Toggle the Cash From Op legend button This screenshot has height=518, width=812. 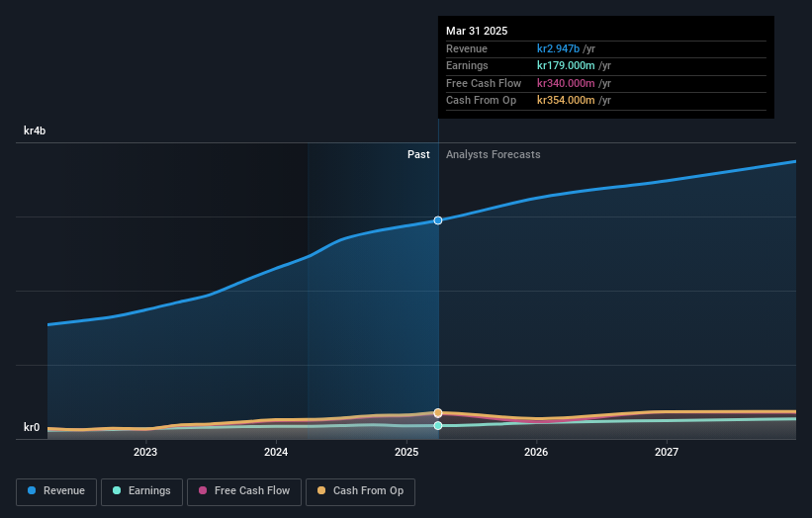(360, 491)
